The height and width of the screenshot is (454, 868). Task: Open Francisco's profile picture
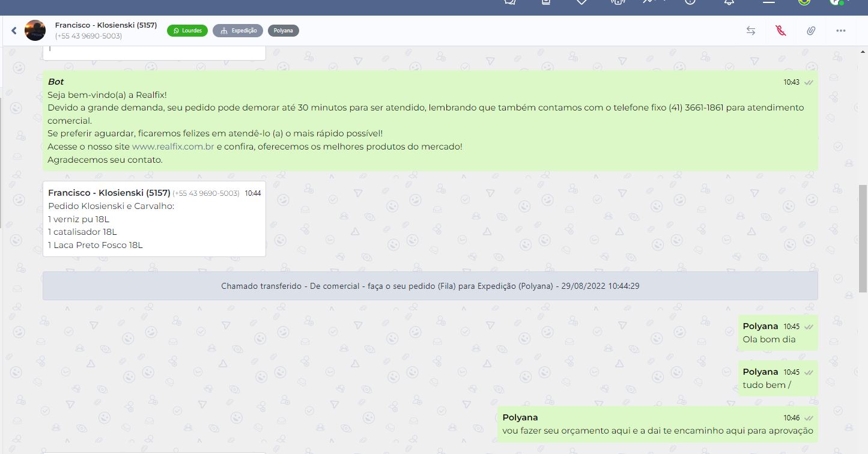(x=35, y=31)
